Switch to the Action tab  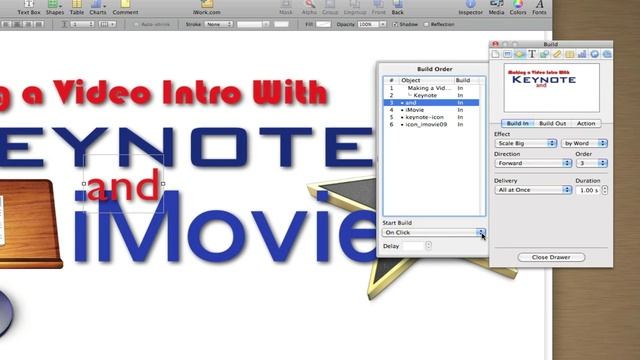[x=586, y=123]
